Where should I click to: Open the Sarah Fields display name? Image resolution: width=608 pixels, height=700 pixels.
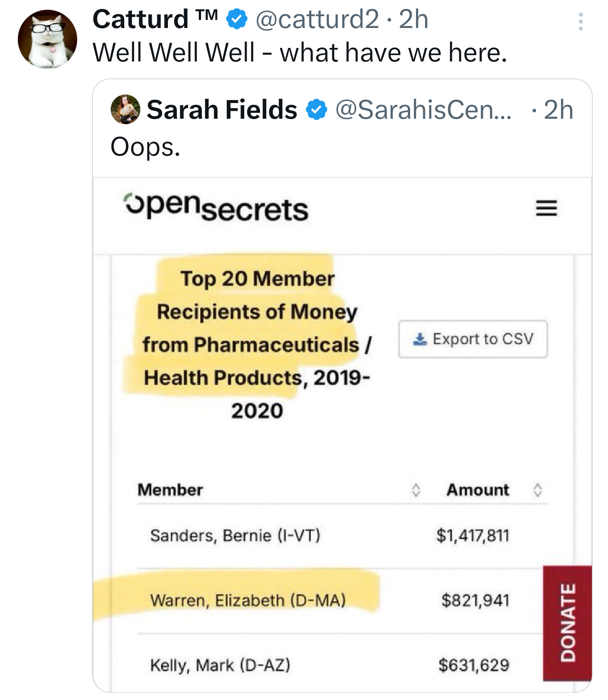pos(222,110)
